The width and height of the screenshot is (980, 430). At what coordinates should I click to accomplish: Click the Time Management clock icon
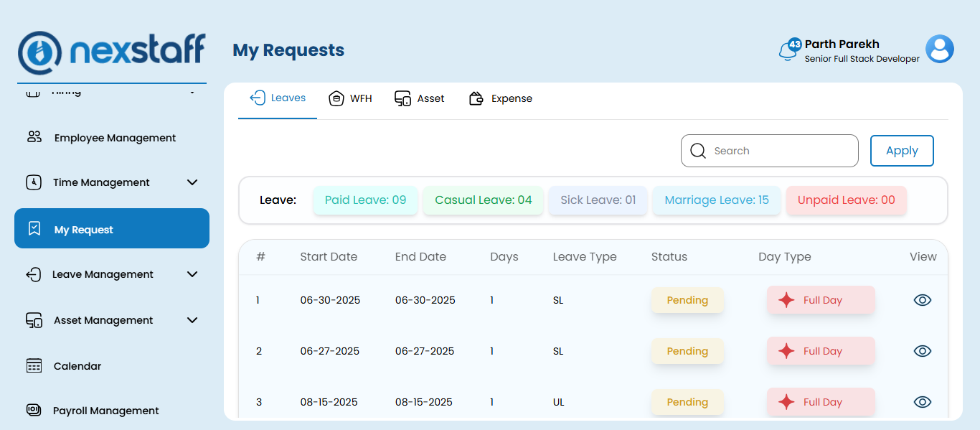pyautogui.click(x=34, y=182)
